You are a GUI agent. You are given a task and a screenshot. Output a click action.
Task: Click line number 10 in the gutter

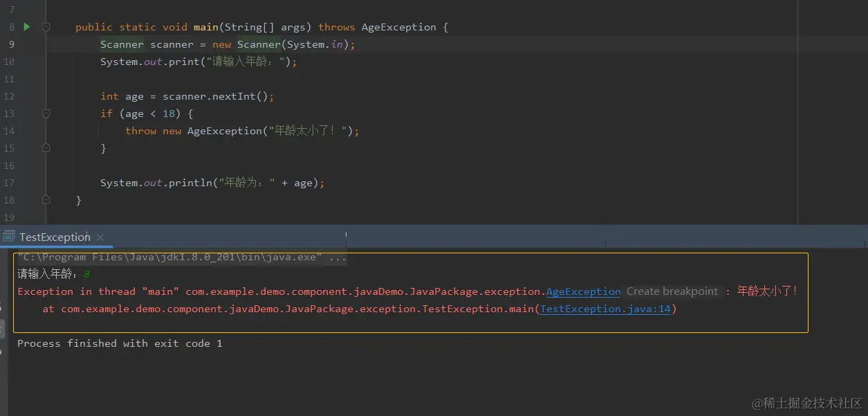point(8,62)
